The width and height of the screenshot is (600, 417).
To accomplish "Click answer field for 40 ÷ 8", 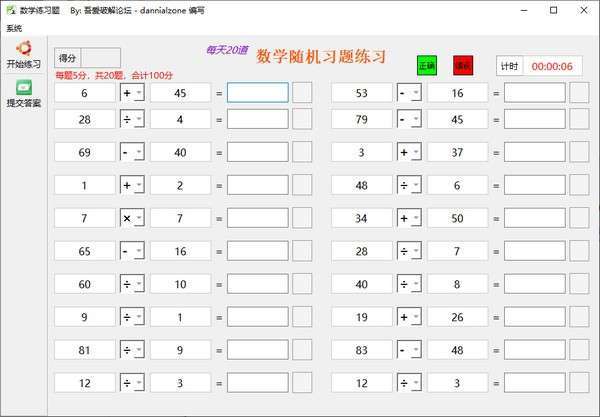I will point(535,283).
